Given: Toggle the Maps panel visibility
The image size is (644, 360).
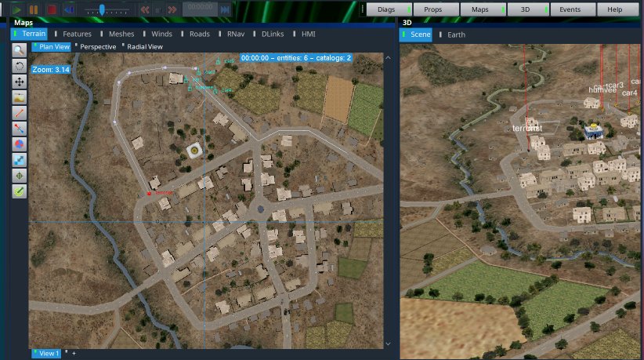Looking at the screenshot, I should [479, 9].
